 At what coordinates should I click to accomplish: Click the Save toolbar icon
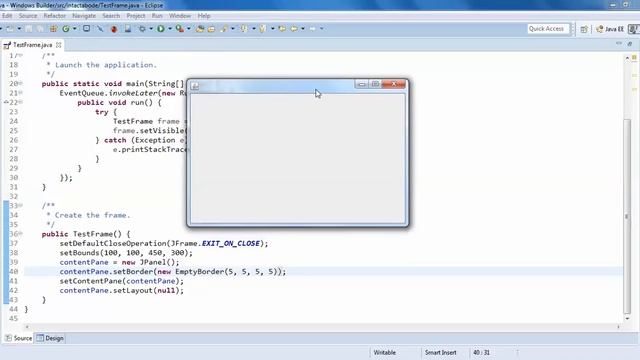tap(29, 29)
